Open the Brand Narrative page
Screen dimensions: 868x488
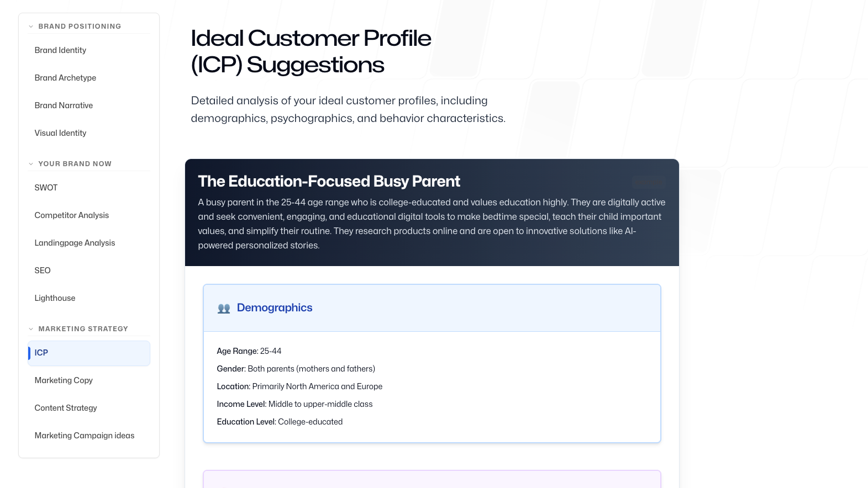click(x=64, y=105)
